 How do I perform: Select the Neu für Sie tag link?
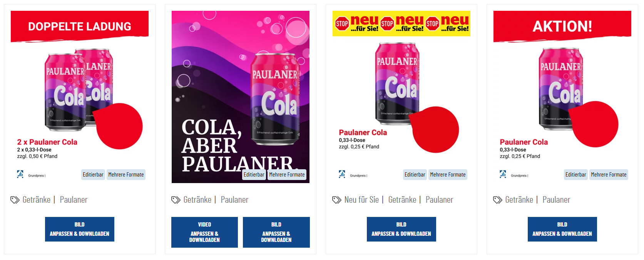(361, 200)
